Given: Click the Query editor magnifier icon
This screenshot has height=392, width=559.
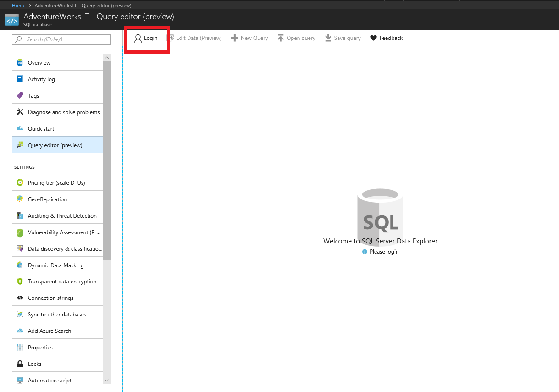Looking at the screenshot, I should 20,145.
